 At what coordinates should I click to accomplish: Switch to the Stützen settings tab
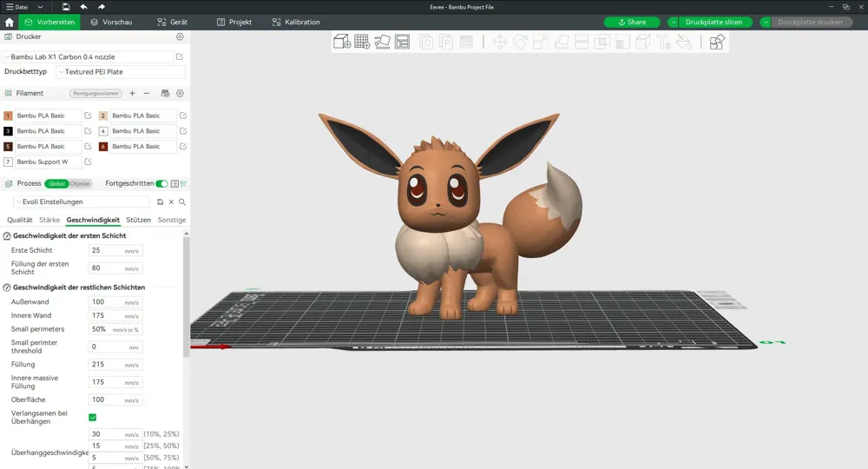point(138,220)
